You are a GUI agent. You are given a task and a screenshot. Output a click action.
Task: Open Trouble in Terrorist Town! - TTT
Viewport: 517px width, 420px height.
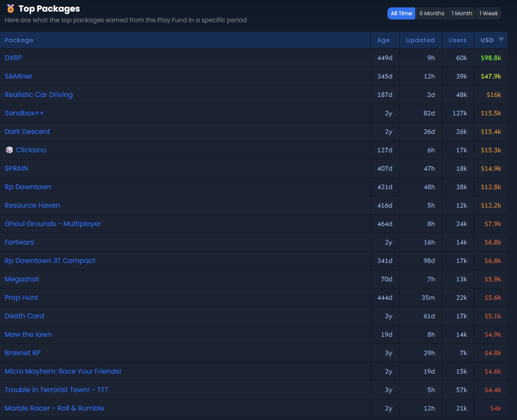pyautogui.click(x=56, y=389)
